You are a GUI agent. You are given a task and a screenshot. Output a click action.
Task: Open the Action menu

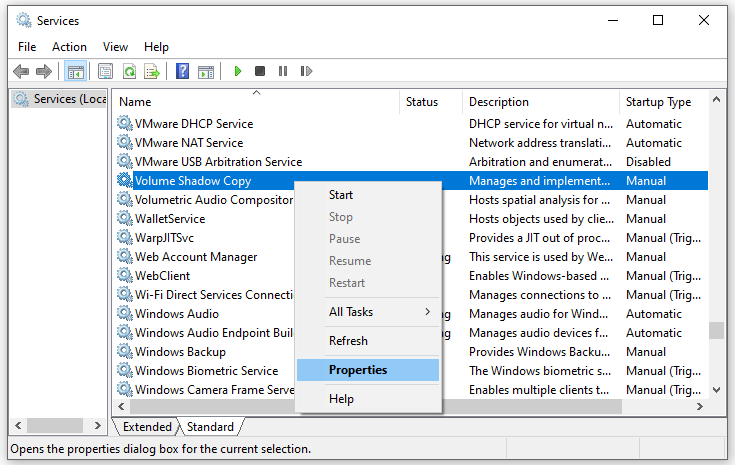tap(69, 47)
